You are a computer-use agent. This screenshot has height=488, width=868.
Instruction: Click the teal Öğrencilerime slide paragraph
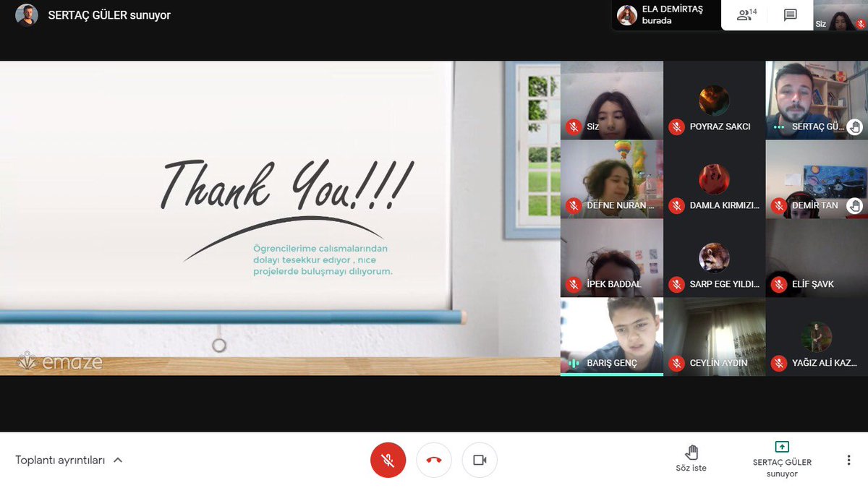coord(323,260)
